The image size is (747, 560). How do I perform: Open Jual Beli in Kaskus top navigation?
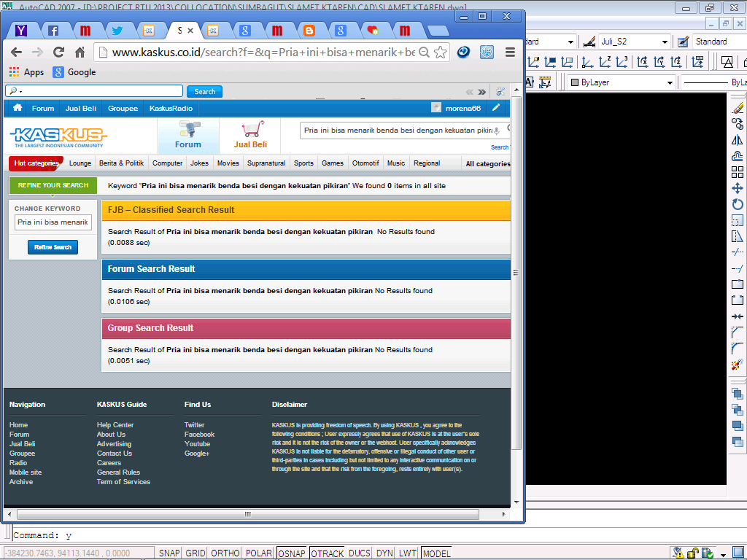[x=80, y=109]
